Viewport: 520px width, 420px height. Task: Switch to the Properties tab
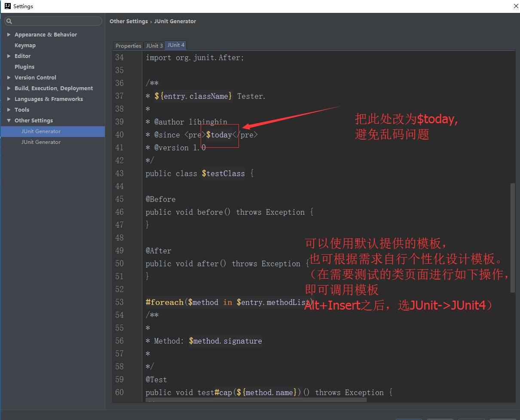(x=128, y=46)
